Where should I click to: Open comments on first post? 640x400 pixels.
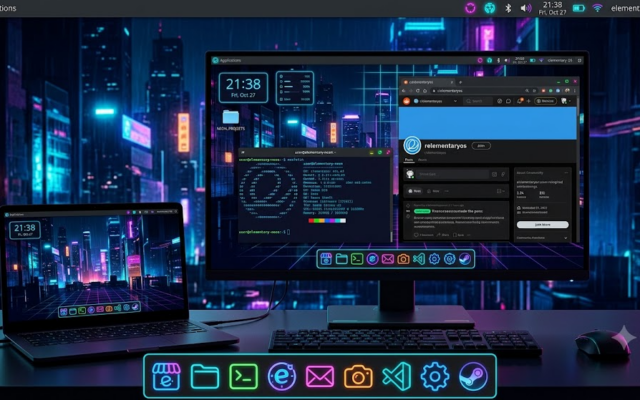point(424,235)
